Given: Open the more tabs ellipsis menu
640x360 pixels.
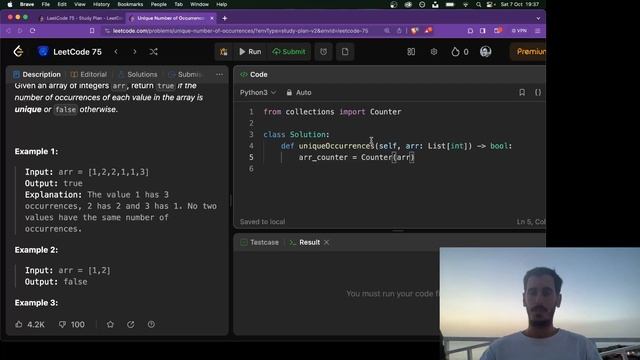Looking at the screenshot, I should (220, 74).
